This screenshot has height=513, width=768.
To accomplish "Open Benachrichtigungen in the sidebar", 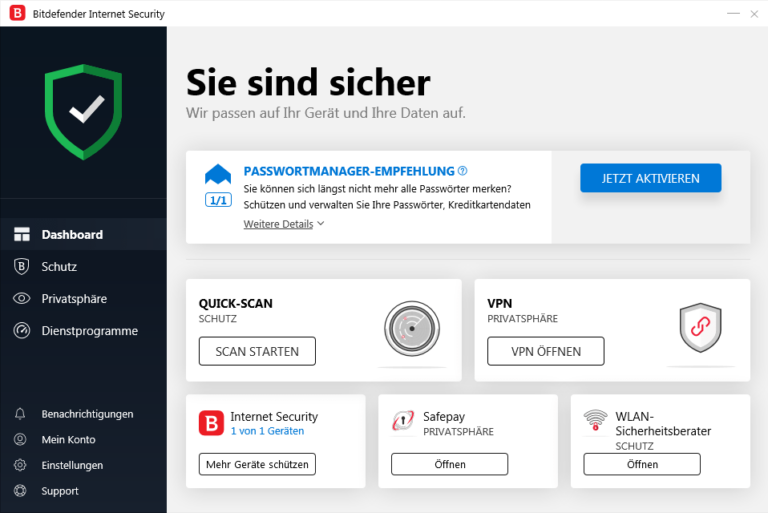I will tap(83, 414).
